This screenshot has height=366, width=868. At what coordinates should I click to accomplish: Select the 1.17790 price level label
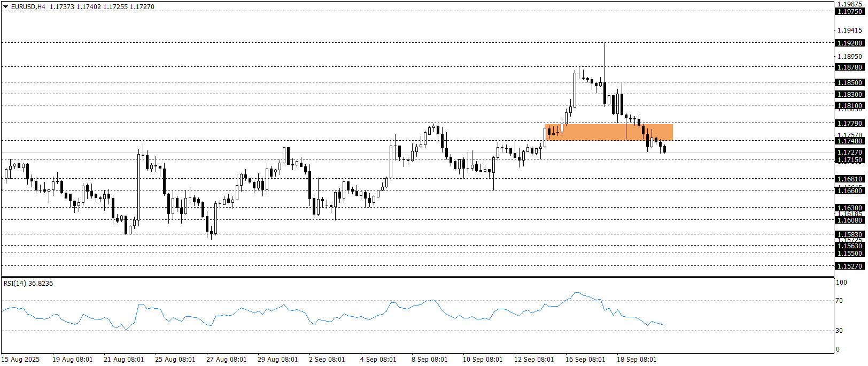click(849, 123)
